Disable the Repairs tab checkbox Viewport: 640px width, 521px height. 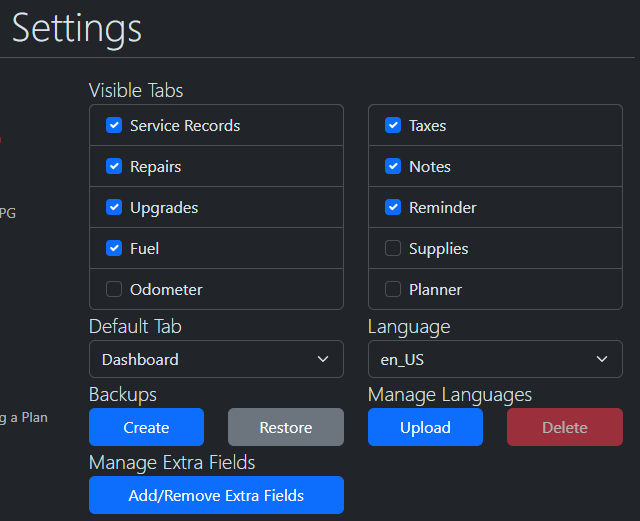point(114,167)
